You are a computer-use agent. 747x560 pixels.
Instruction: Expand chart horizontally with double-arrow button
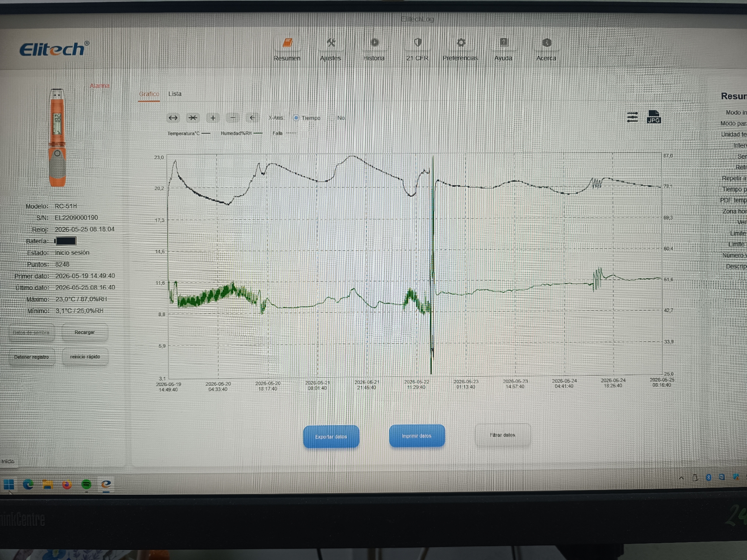click(x=173, y=118)
